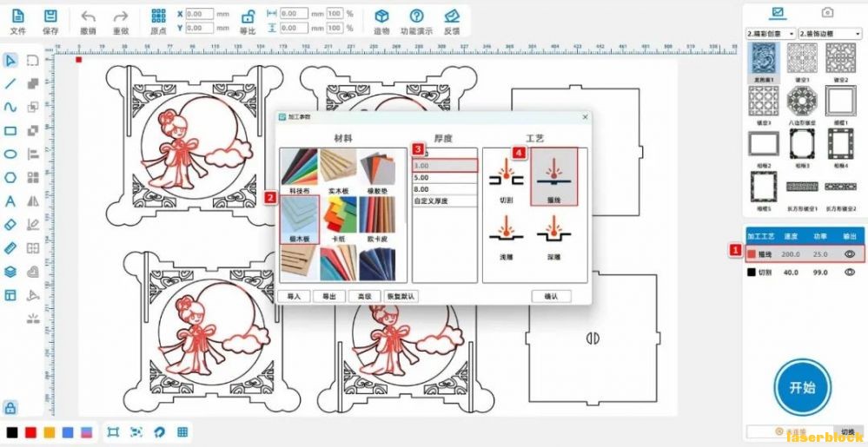Click the 确认 (Confirm) button

click(x=551, y=297)
